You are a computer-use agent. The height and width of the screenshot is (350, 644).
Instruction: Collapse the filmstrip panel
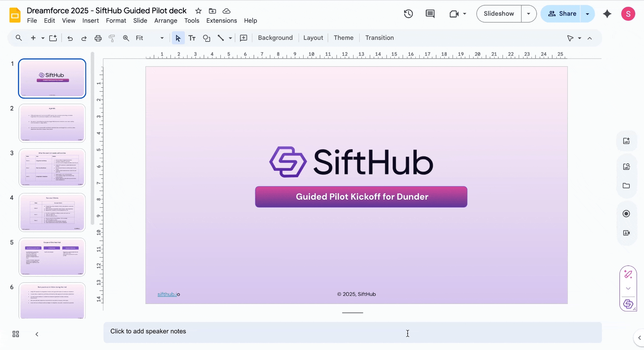point(37,334)
